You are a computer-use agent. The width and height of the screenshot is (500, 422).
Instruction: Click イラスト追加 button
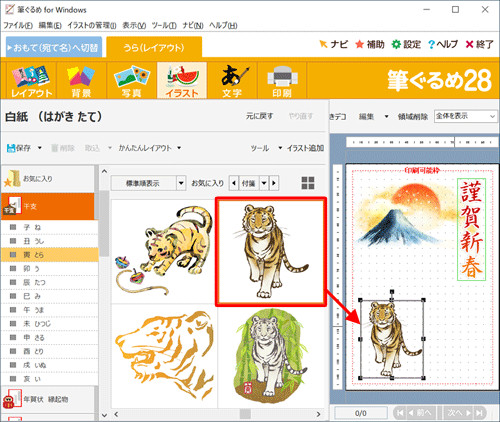[305, 148]
